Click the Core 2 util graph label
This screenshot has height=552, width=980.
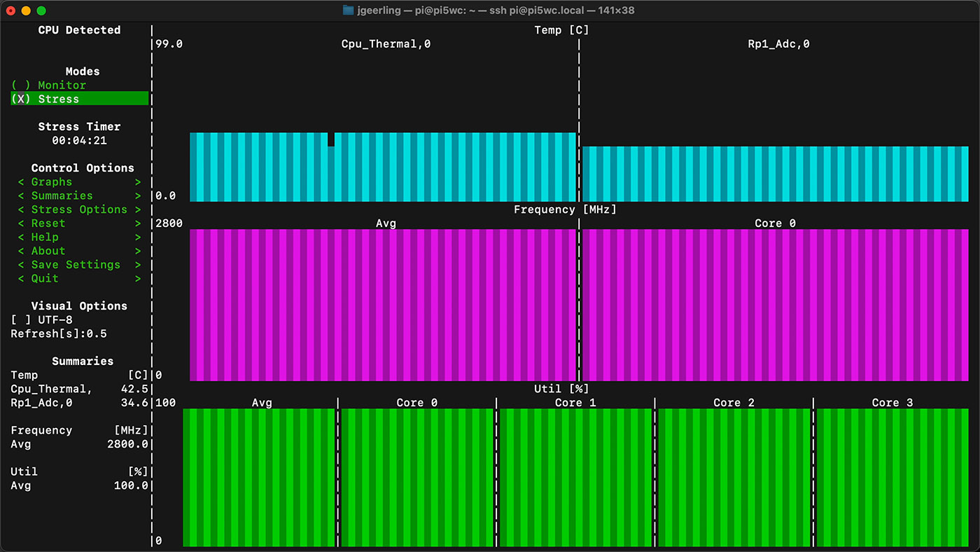(734, 403)
